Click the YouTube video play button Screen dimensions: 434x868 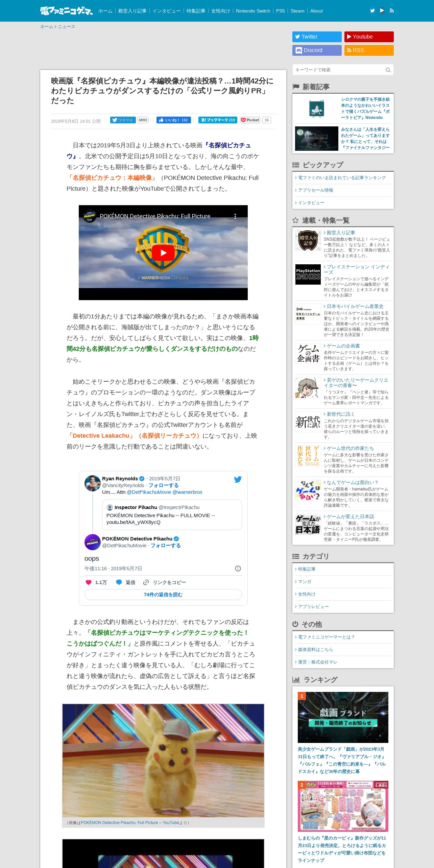pos(163,252)
